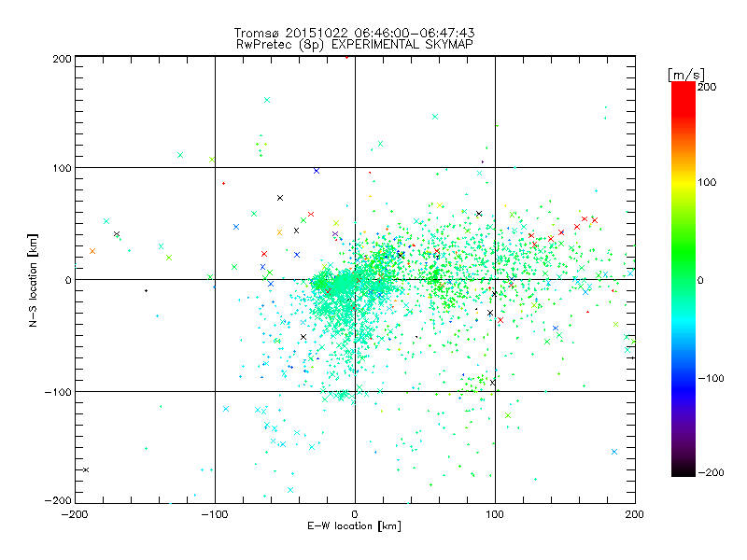747x560 pixels.
Task: Click the blue cross marker in the bottom-right area
Action: pos(614,452)
